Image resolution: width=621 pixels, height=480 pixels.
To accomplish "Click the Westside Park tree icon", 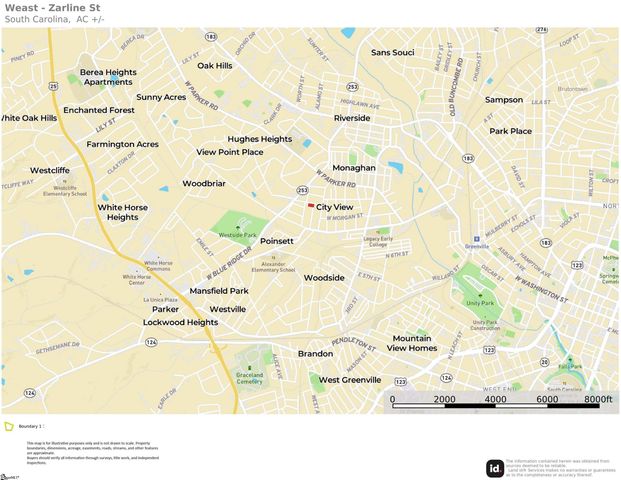I will coord(238,228).
